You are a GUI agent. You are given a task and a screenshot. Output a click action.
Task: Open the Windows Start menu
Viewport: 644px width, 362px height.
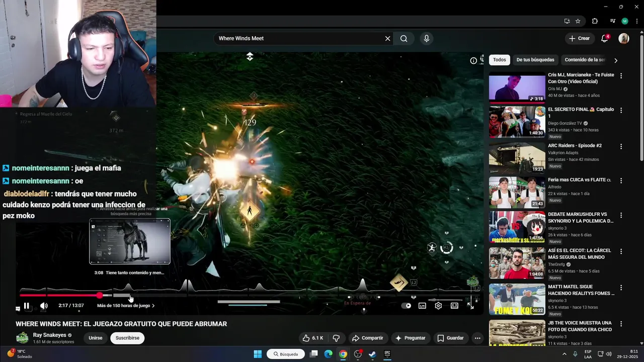coord(258,354)
